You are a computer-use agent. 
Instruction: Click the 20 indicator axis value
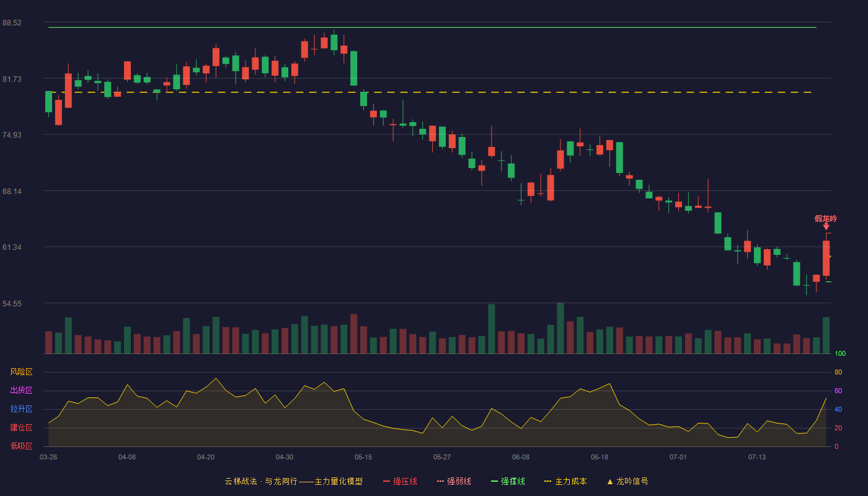pos(838,428)
